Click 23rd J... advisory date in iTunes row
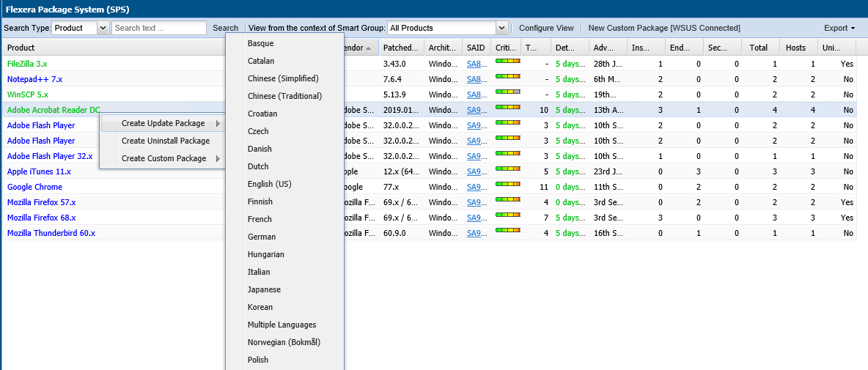868x370 pixels. (x=608, y=171)
